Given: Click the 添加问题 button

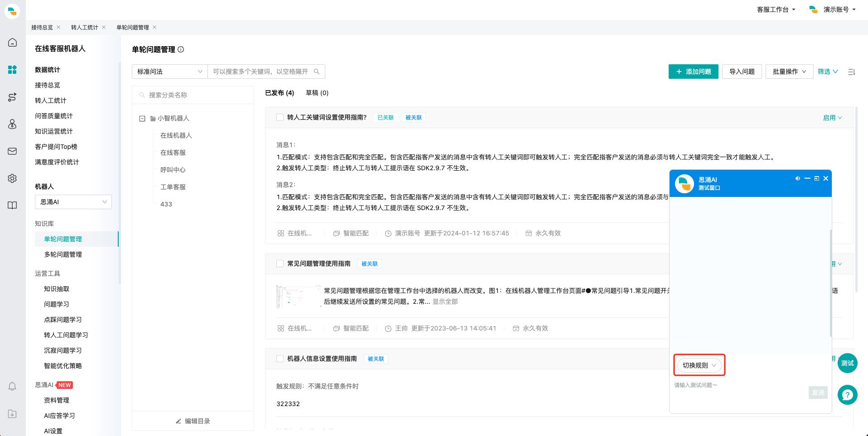Looking at the screenshot, I should pos(694,72).
